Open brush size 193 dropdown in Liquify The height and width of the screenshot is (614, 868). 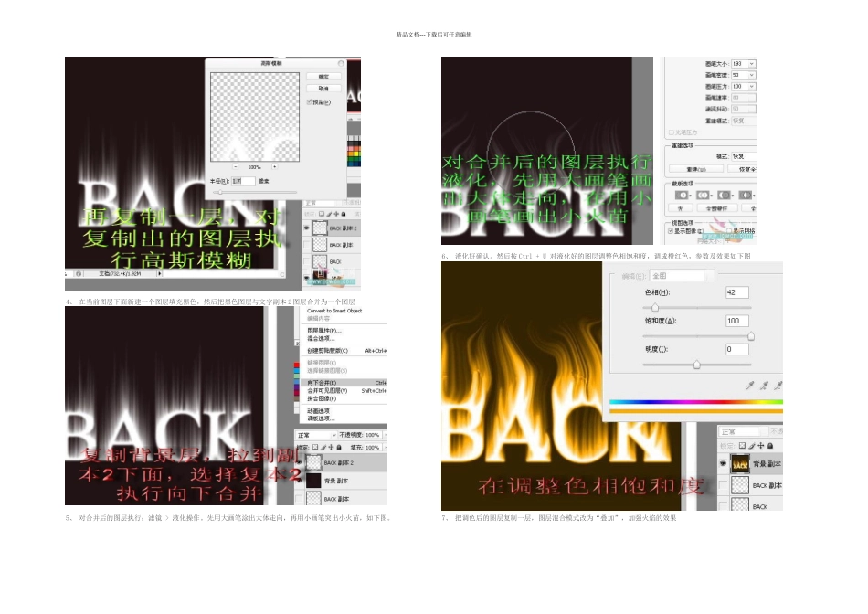point(752,64)
